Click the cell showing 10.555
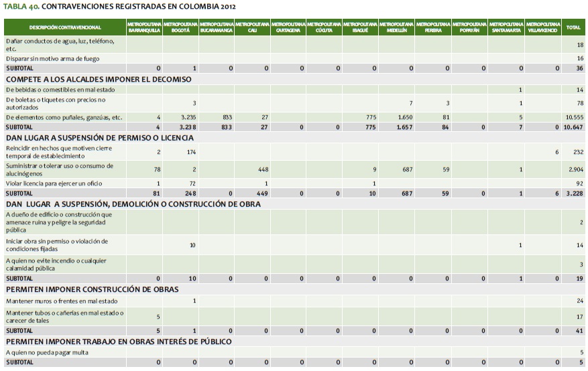The height and width of the screenshot is (371, 588). coord(575,117)
